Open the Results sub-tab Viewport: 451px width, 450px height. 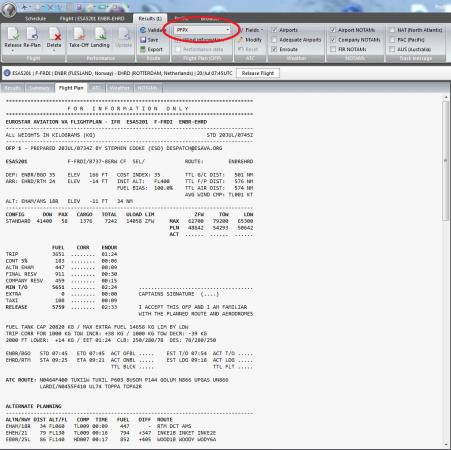tap(12, 88)
